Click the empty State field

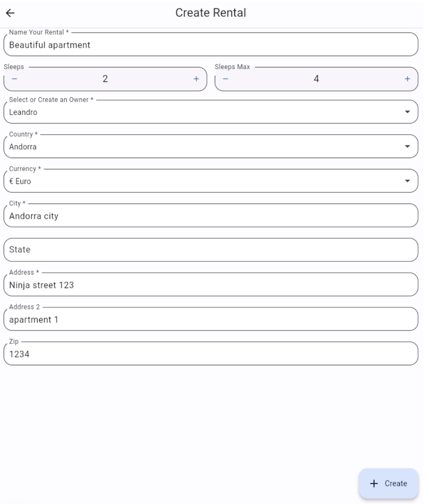(x=210, y=250)
